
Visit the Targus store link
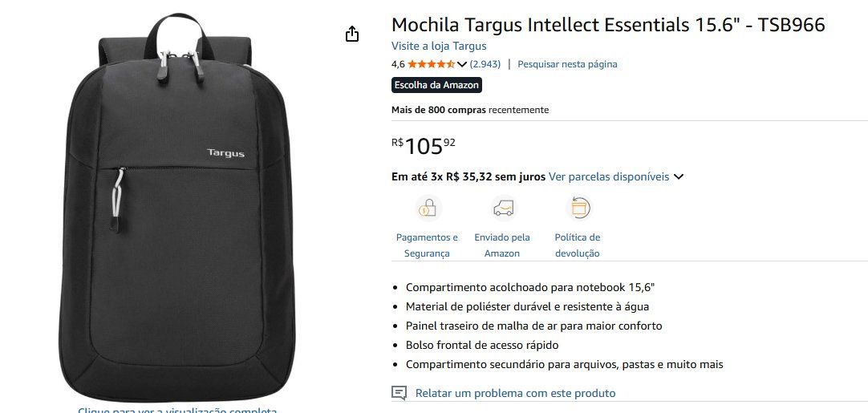[x=439, y=46]
